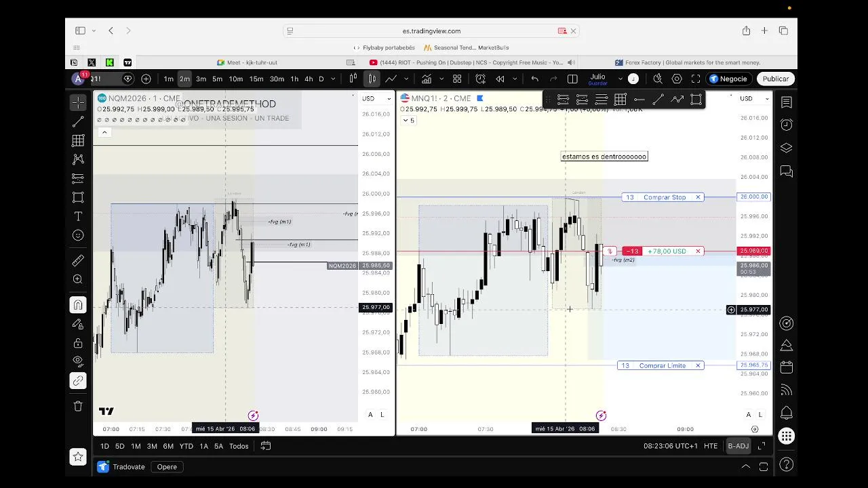Collapse indicator legend arrow on NQM chart
Screen dimensions: 868x488
point(104,132)
